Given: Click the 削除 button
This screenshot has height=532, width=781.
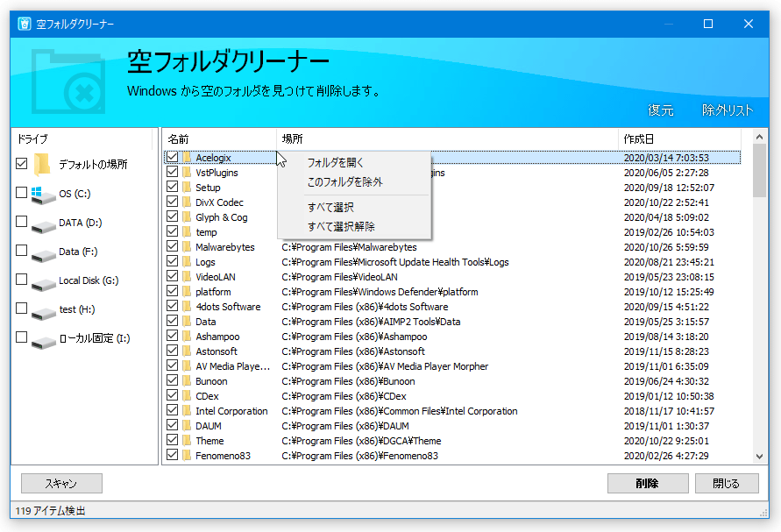Looking at the screenshot, I should pyautogui.click(x=648, y=483).
